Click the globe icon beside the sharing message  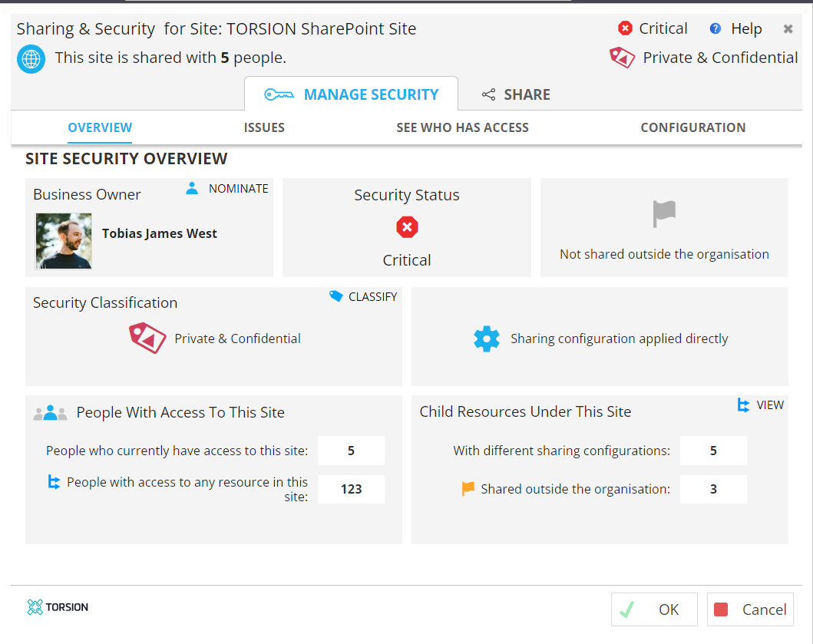tap(31, 58)
